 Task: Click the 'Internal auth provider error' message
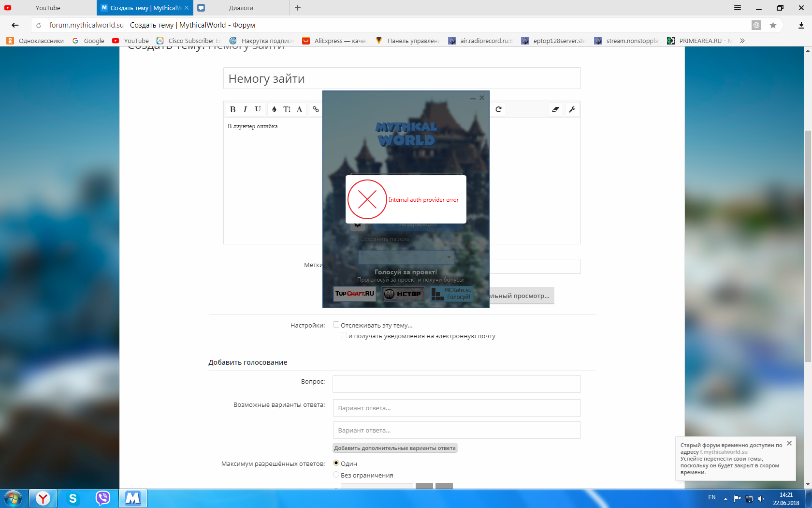(423, 200)
